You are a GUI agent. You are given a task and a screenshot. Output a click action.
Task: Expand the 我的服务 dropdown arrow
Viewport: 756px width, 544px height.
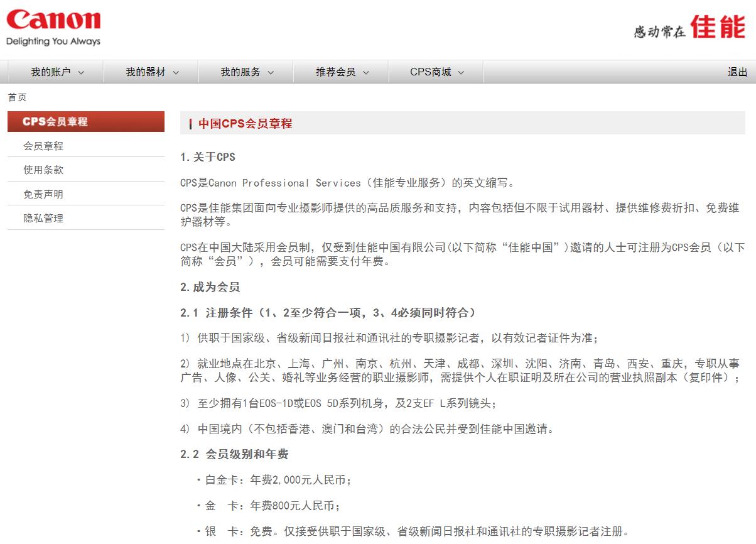(x=273, y=71)
